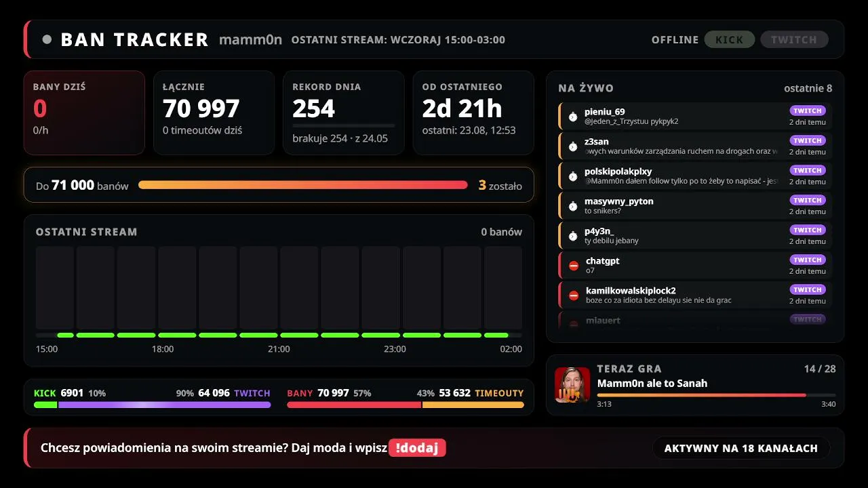
Task: Click the TWITCH count 64 096
Action: pos(214,393)
